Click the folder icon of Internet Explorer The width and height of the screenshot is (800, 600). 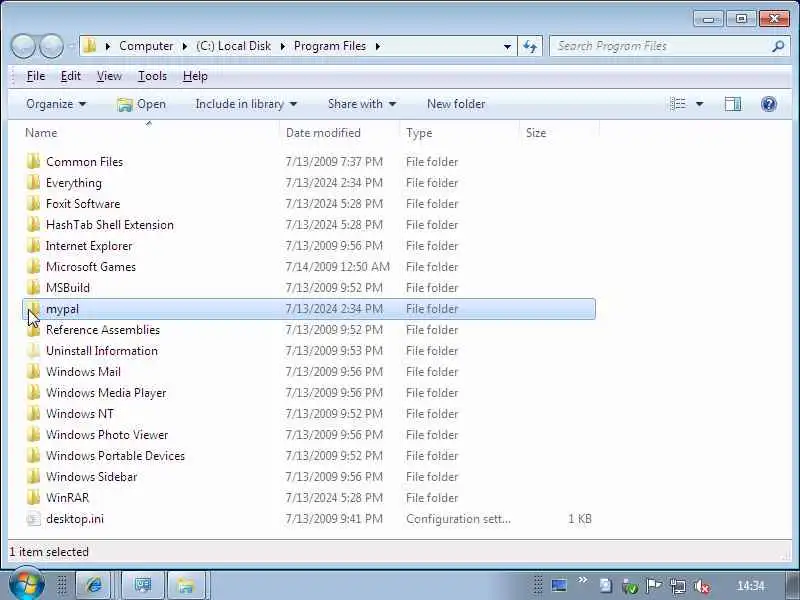coord(34,245)
